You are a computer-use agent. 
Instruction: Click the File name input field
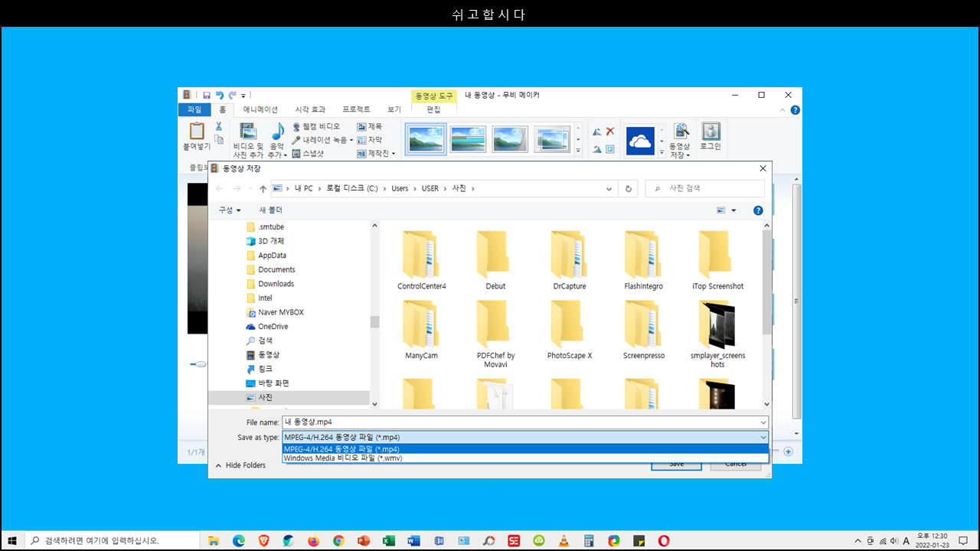click(525, 422)
